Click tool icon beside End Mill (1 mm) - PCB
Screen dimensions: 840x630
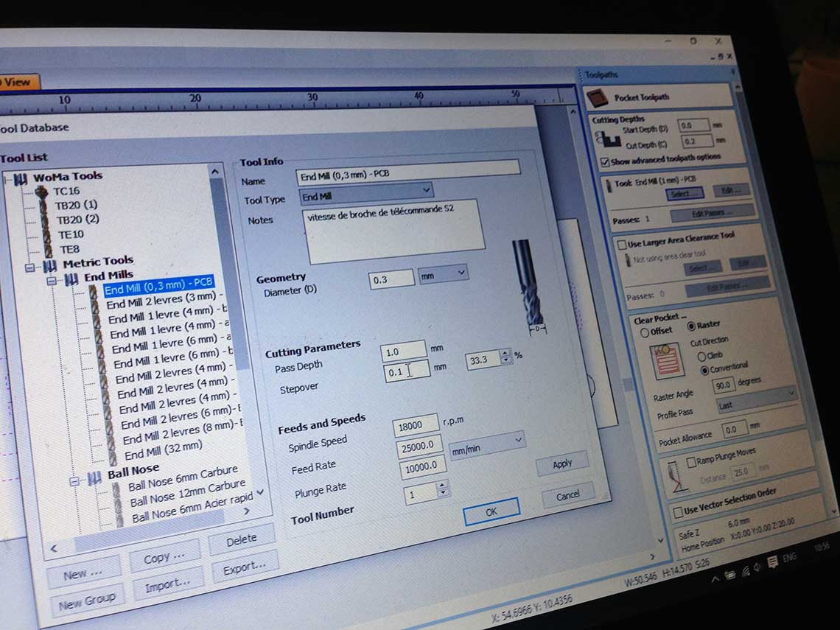tap(608, 186)
